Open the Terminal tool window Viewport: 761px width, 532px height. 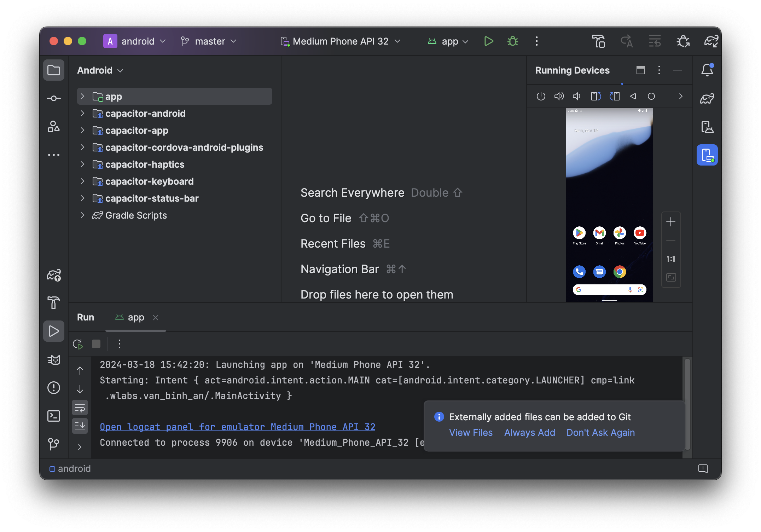click(54, 416)
